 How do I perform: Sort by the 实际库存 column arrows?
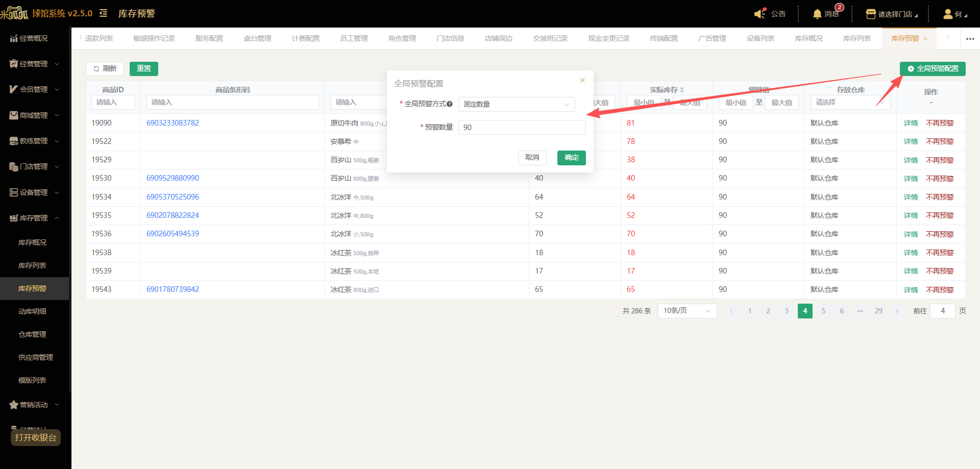(682, 90)
